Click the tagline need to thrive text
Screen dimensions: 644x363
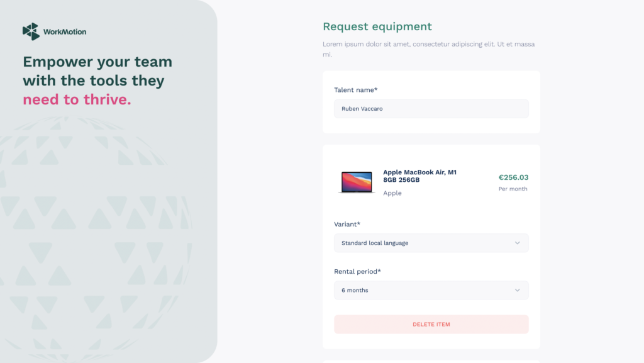click(77, 99)
